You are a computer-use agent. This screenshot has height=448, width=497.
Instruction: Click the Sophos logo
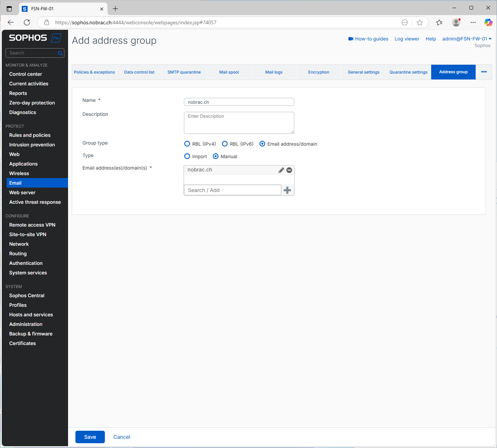coord(35,38)
